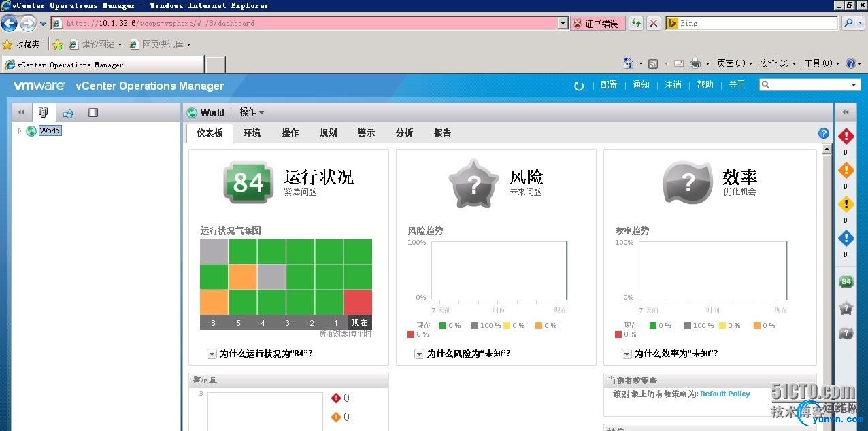This screenshot has height=431, width=868.
Task: Open the 网页快讯库 web slice gallery
Action: pos(160,44)
